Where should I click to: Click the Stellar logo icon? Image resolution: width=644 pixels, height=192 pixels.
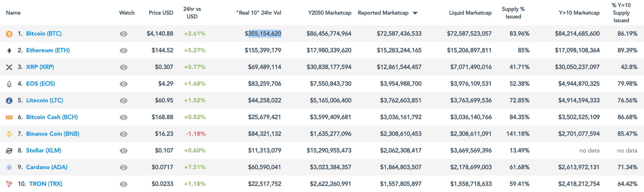[9, 151]
